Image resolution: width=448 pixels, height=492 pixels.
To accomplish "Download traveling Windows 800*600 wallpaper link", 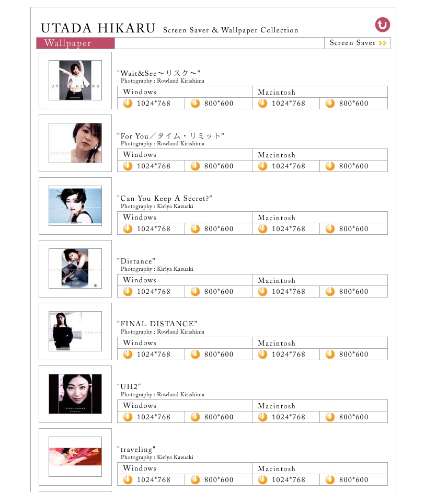I will pyautogui.click(x=219, y=479).
